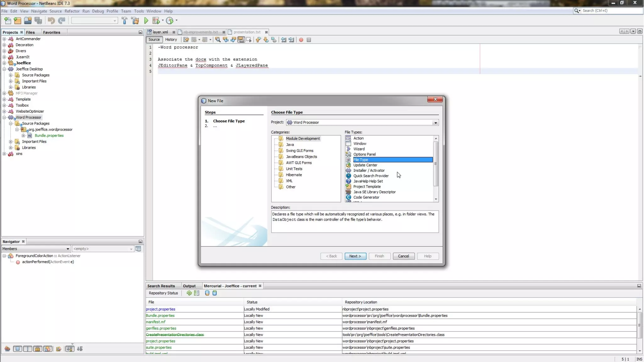
Task: Click the New File toolbar icon
Action: tap(8, 21)
